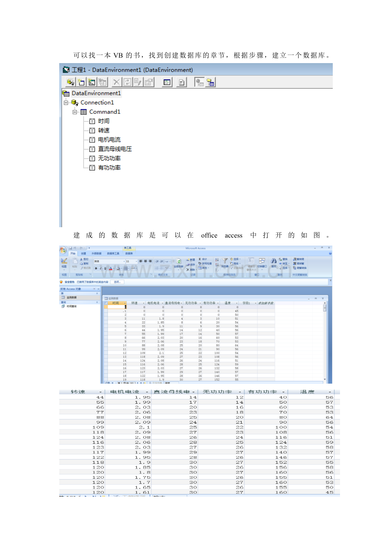Click the View Code toolbar icon
The height and width of the screenshot is (555, 392).
(167, 82)
